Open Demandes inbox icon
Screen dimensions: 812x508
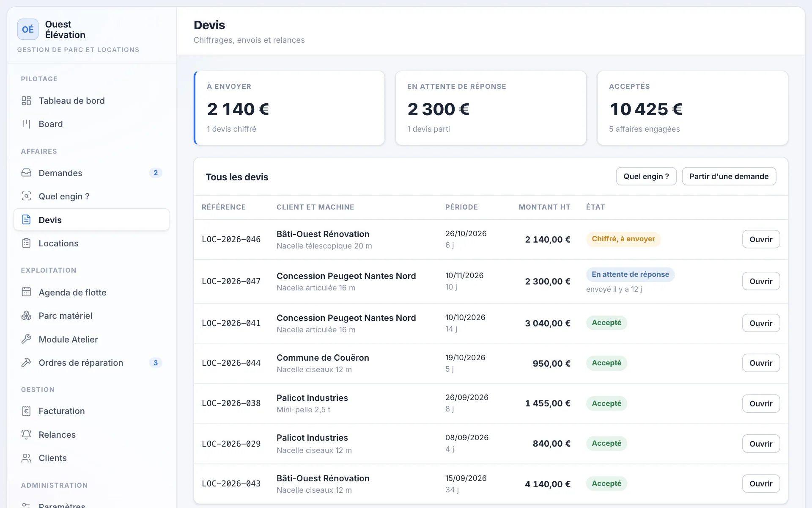tap(26, 173)
